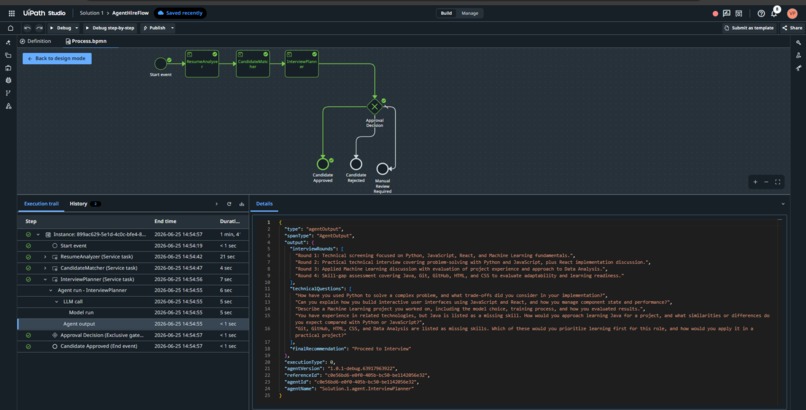Open the source control branch icon
The width and height of the screenshot is (806, 410).
[x=8, y=93]
